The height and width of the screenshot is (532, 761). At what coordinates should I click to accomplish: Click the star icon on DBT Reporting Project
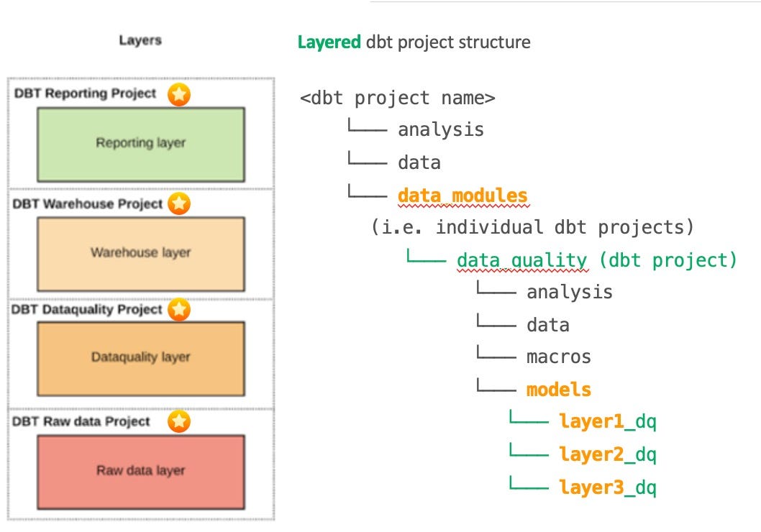point(178,94)
